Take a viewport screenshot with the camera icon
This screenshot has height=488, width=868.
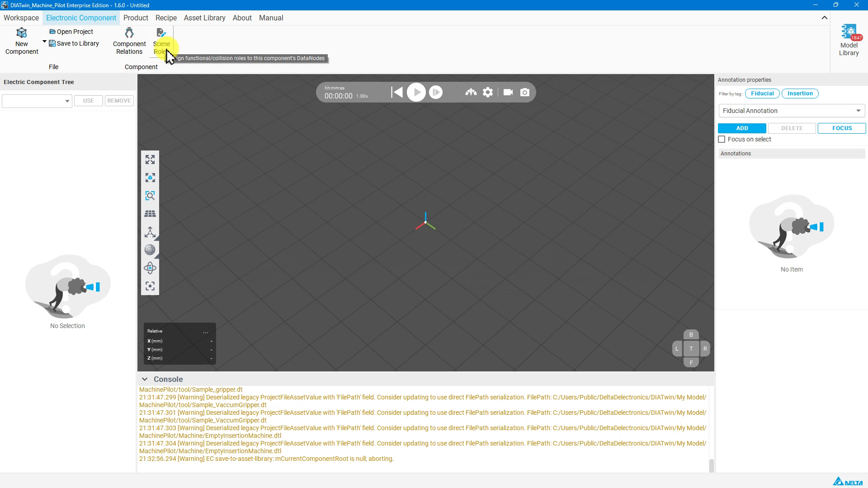pos(525,92)
